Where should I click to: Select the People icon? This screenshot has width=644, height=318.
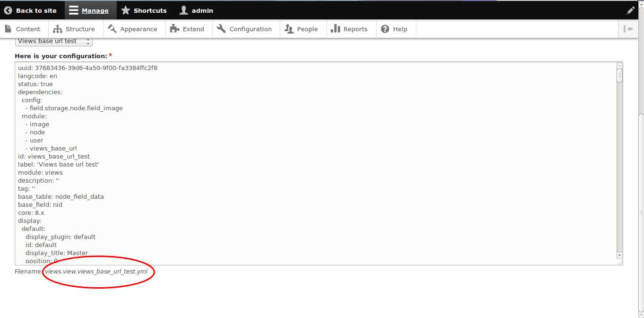[x=288, y=29]
